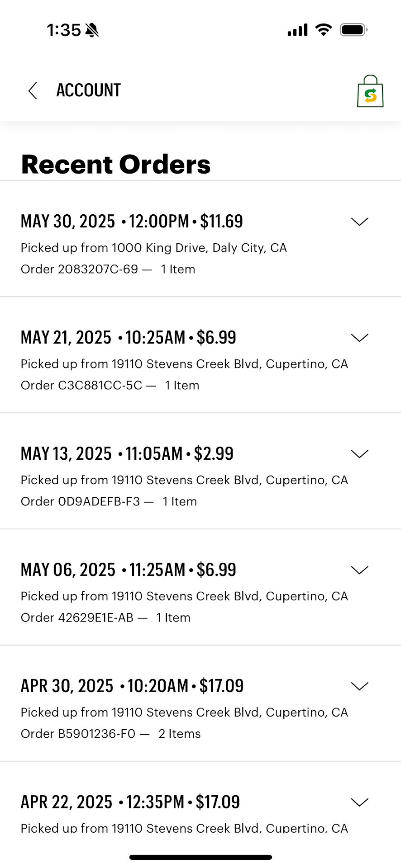This screenshot has height=868, width=401.
Task: Expand the May 30, 2025 order
Action: [359, 222]
